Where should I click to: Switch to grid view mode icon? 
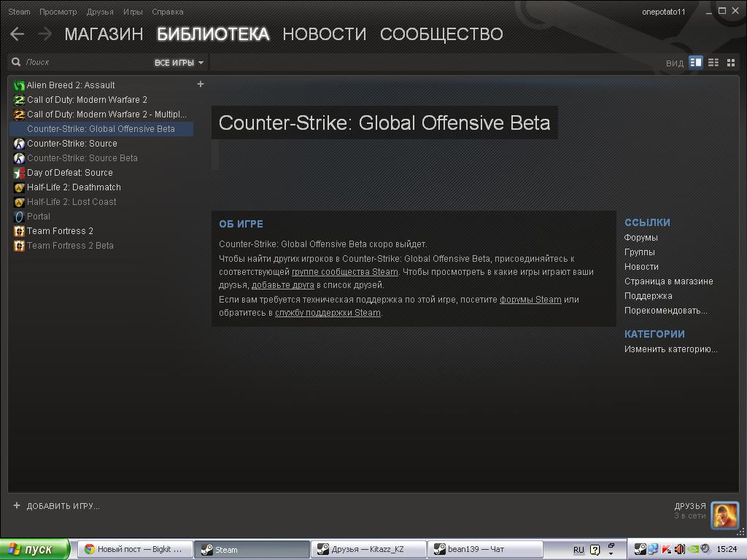pos(731,63)
